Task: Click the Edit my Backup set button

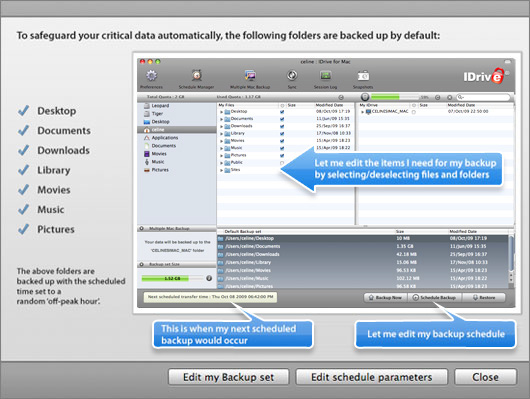Action: (228, 377)
